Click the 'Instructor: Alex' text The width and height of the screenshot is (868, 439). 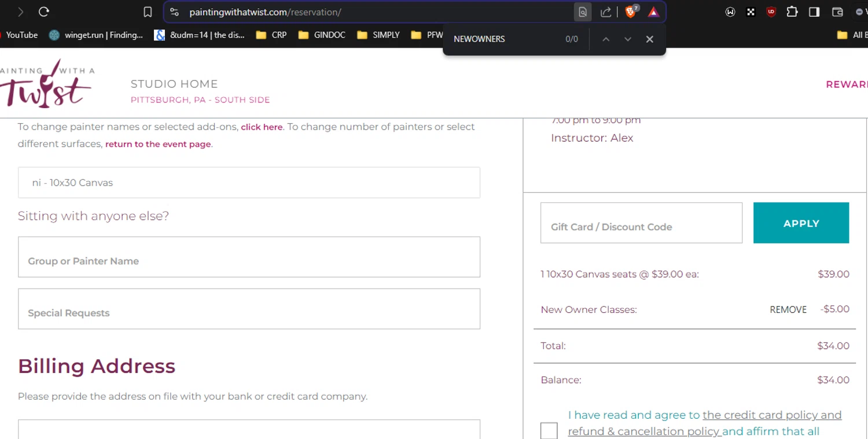pyautogui.click(x=592, y=138)
